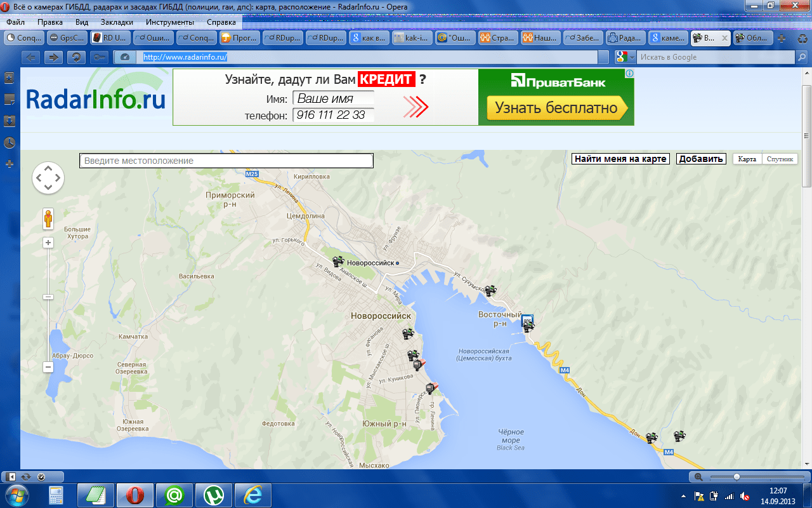The height and width of the screenshot is (508, 812).
Task: Click the Opera page zoom slider
Action: coord(737,476)
